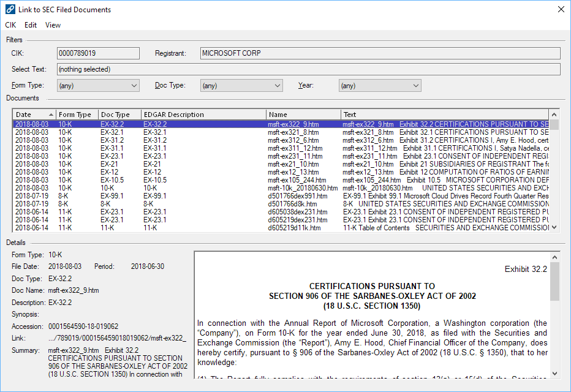Click the File Date value 2018-08-03
Screen dimensions: 571x392
click(x=65, y=266)
